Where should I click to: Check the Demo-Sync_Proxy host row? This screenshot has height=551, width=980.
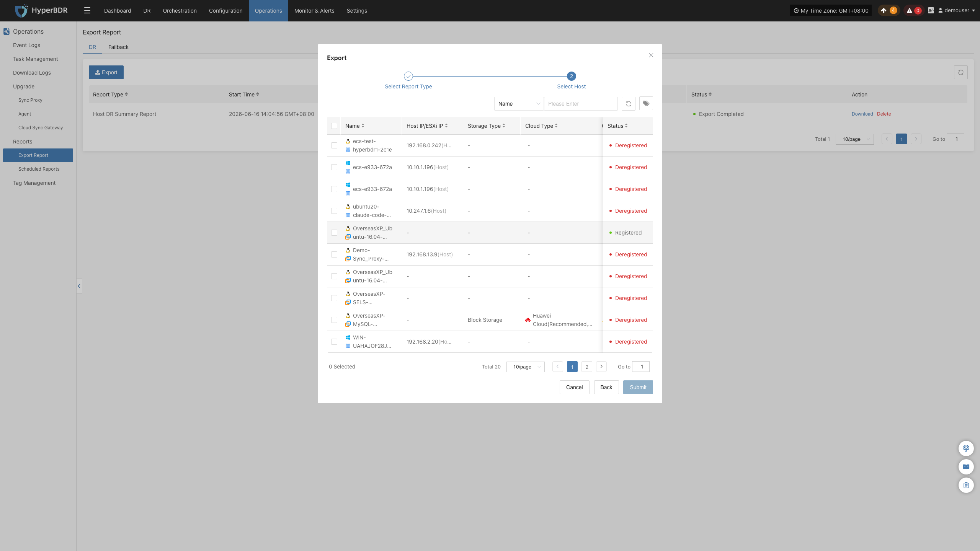(x=334, y=254)
